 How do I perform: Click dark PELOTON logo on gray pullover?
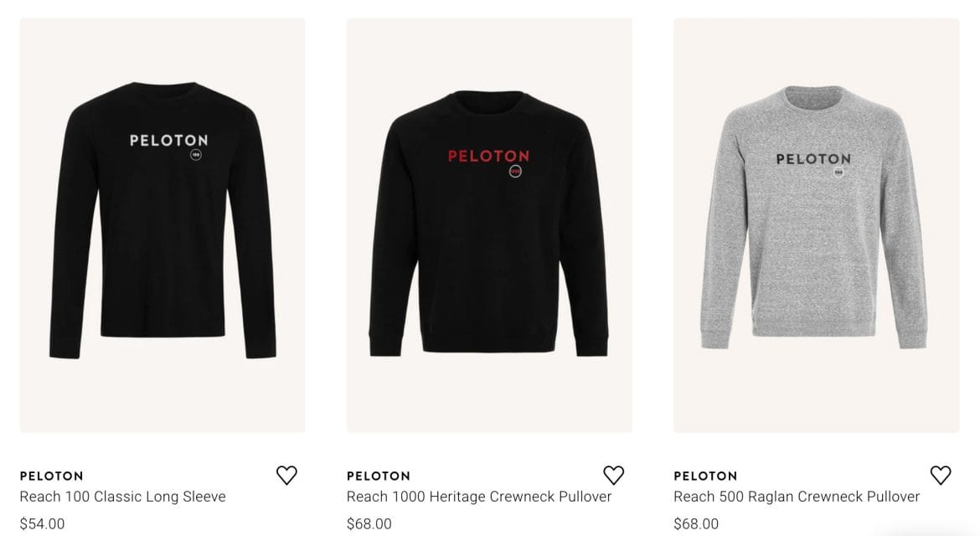click(813, 159)
